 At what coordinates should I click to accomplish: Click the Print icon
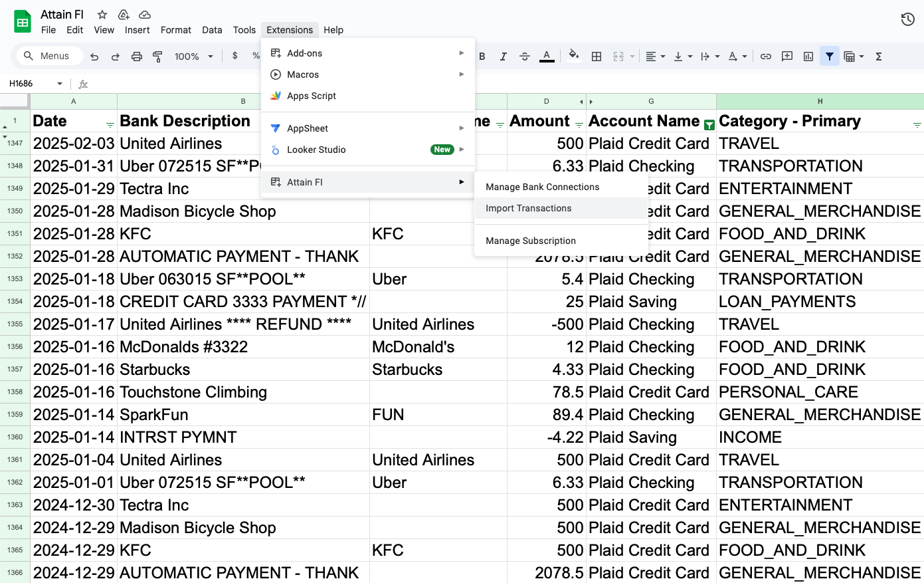click(x=137, y=56)
